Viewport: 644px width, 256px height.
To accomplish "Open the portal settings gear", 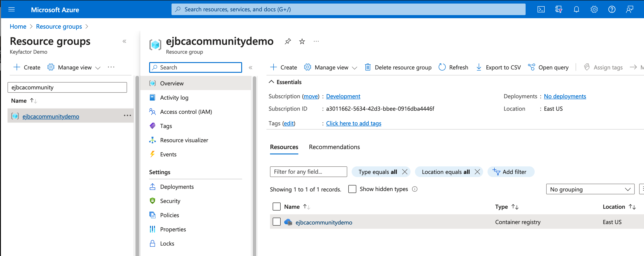I will 594,9.
